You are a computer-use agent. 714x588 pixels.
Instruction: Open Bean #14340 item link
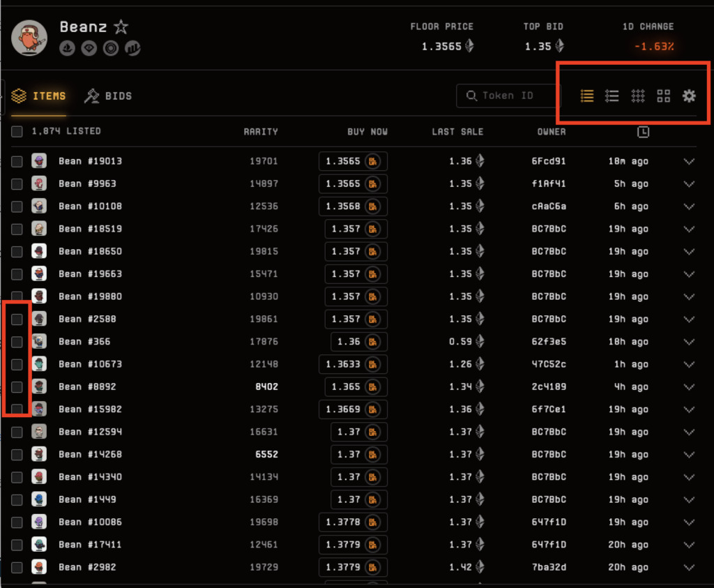pos(90,477)
